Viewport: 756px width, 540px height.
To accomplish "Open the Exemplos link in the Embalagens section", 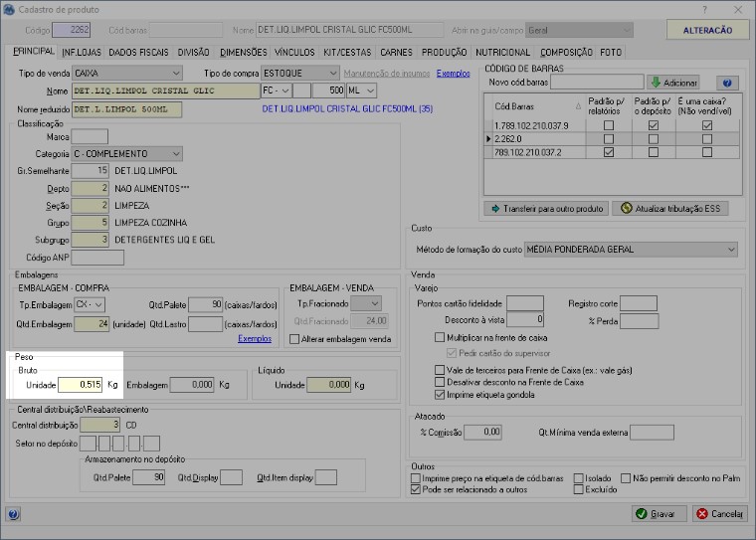I will 255,338.
